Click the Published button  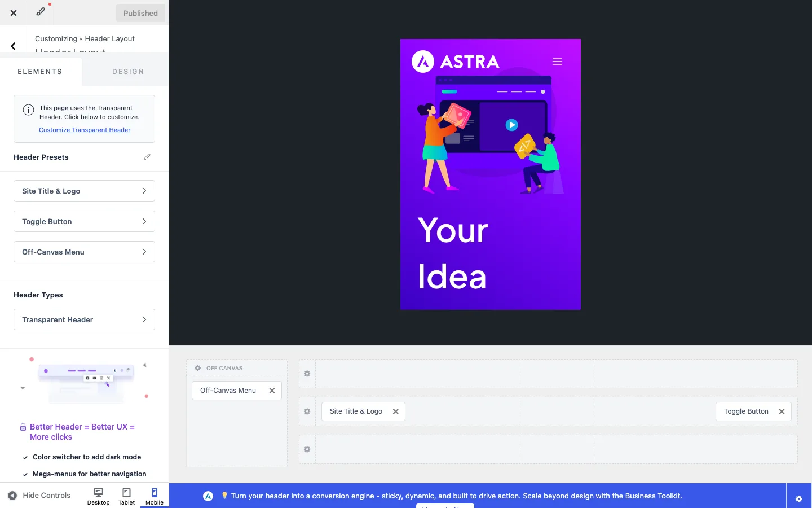[140, 13]
